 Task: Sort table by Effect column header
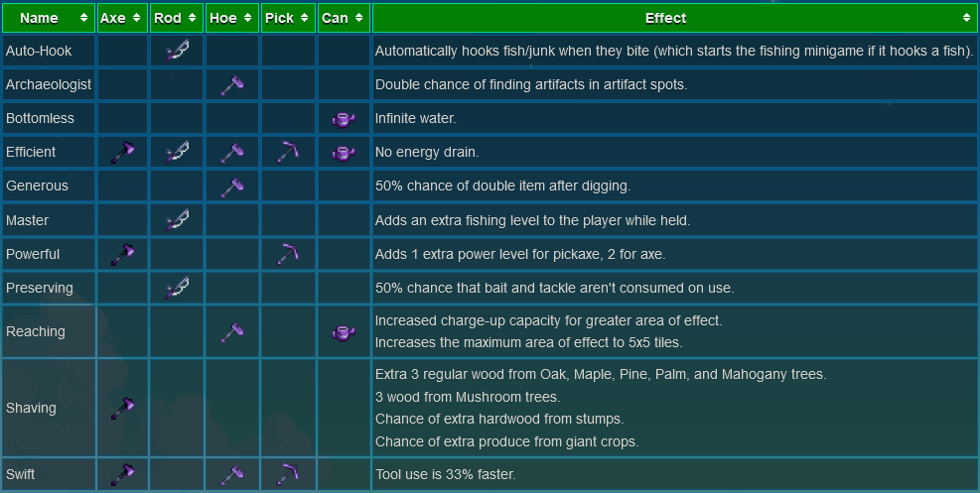(x=674, y=18)
